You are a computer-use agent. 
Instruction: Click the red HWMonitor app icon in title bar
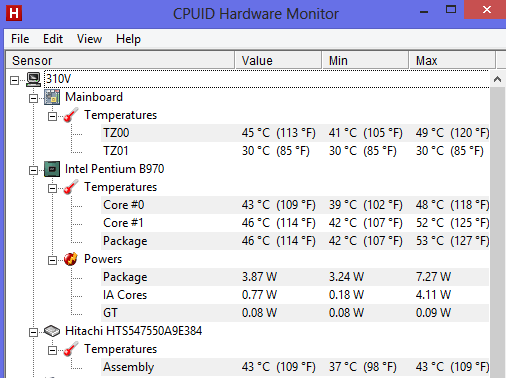14,13
